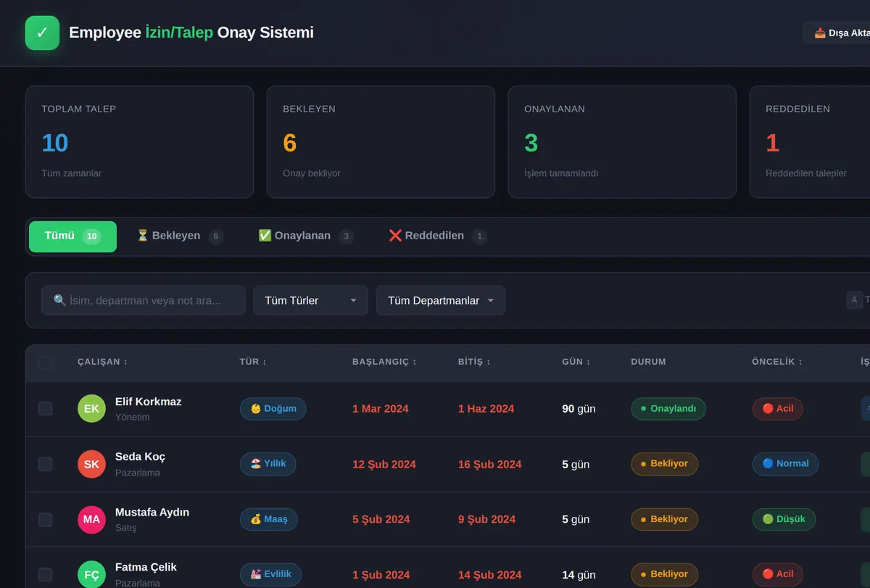Click Seda Koç's SK avatar
The height and width of the screenshot is (588, 870).
91,464
